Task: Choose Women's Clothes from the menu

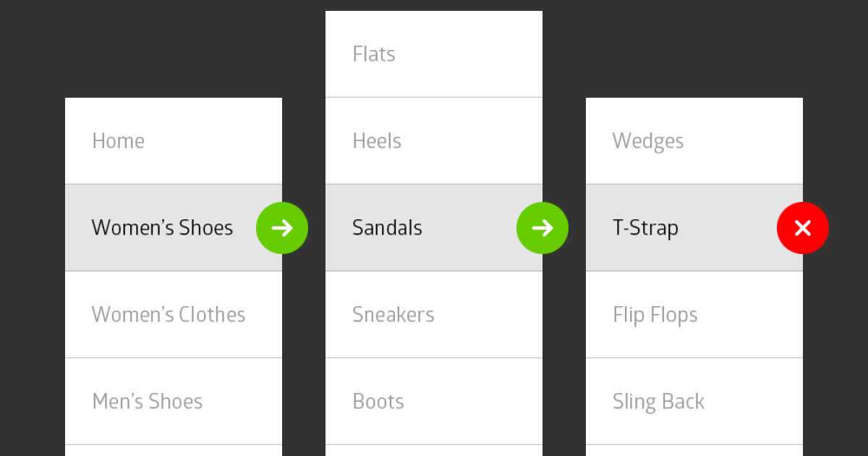Action: (169, 315)
